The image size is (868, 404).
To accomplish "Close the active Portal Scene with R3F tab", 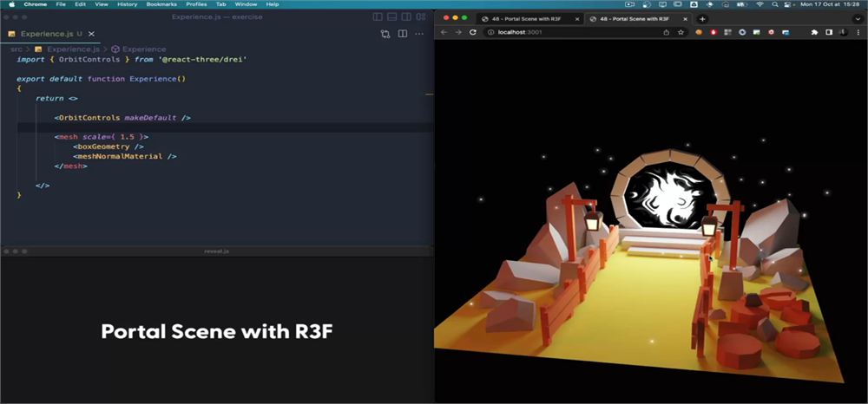I will [685, 19].
